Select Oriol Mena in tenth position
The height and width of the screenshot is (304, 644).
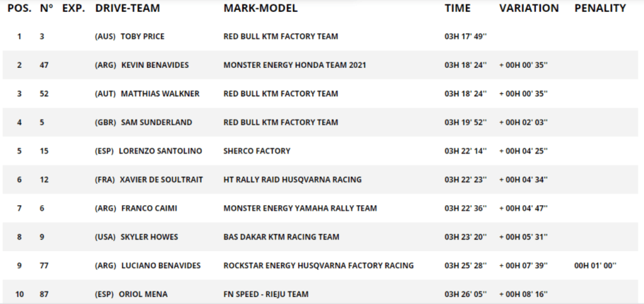143,294
